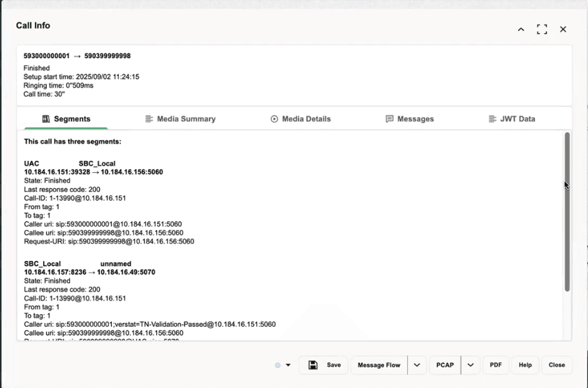Select the 'Setup start time: 2025/09/02 11:24:15' line
This screenshot has width=588, height=388.
(x=81, y=77)
